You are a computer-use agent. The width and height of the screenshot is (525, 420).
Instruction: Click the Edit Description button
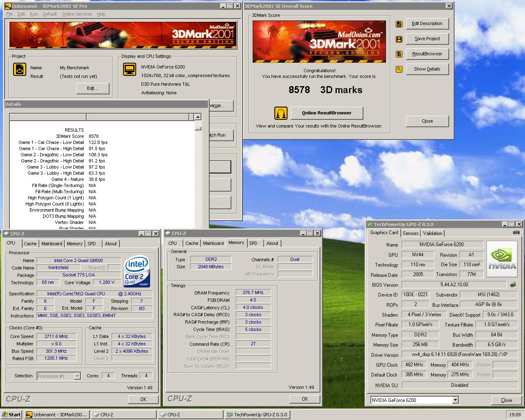427,24
